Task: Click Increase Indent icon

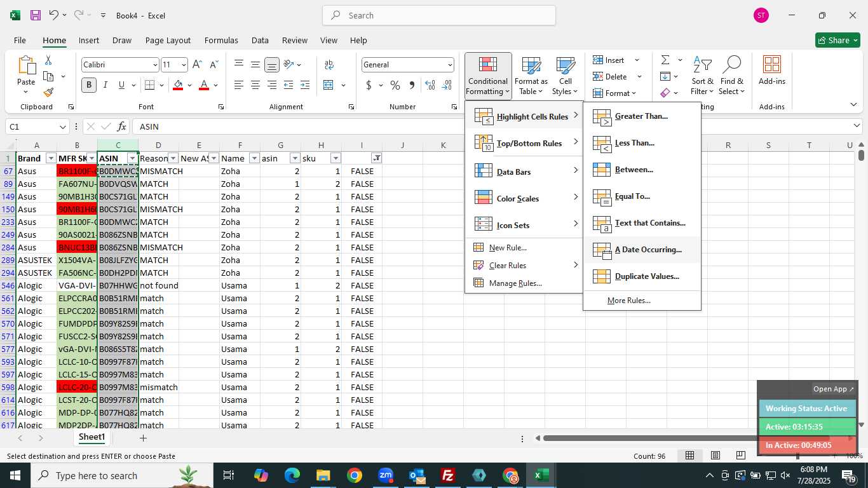Action: coord(305,85)
